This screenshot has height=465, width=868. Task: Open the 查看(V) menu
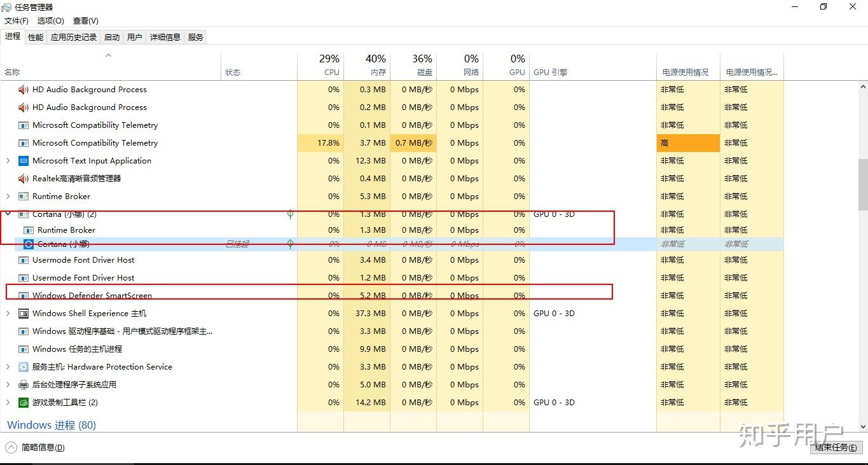tap(85, 20)
